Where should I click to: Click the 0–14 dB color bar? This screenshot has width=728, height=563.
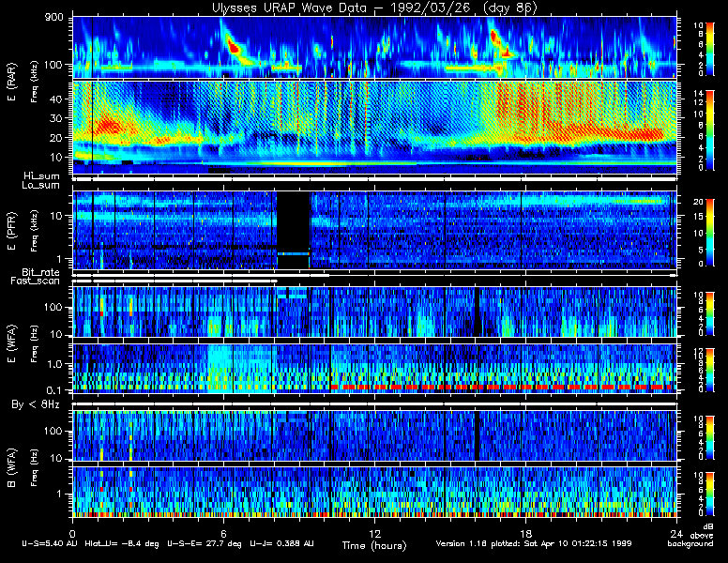pos(710,130)
